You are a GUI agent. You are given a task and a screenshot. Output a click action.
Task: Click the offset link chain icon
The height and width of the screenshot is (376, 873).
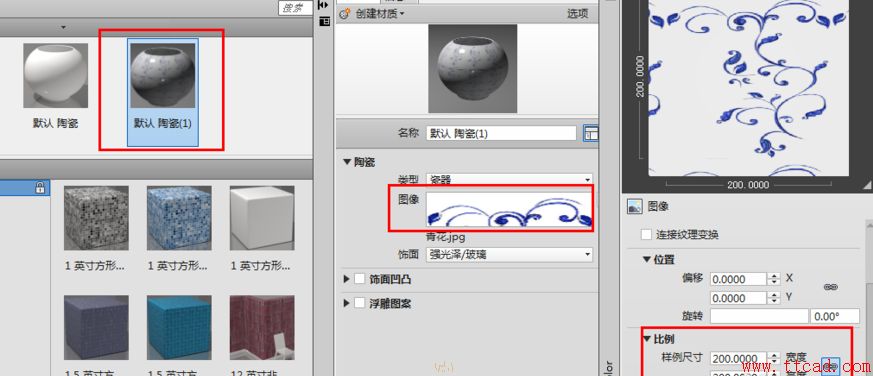831,287
